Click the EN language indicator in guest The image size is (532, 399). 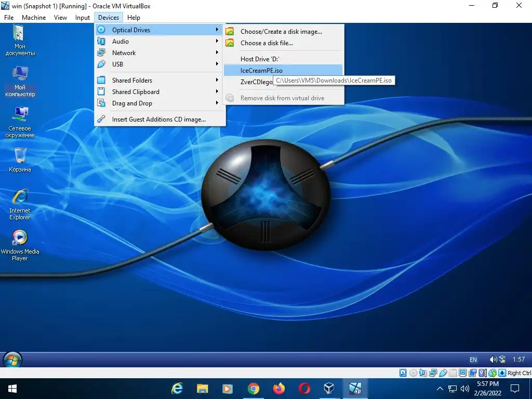[473, 360]
